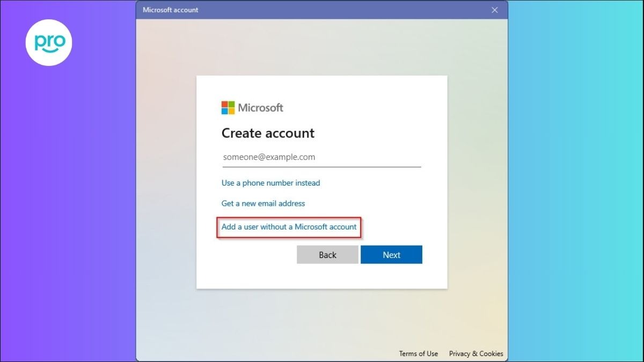Proceed with the Next button
Viewport: 644px width, 362px height.
391,255
